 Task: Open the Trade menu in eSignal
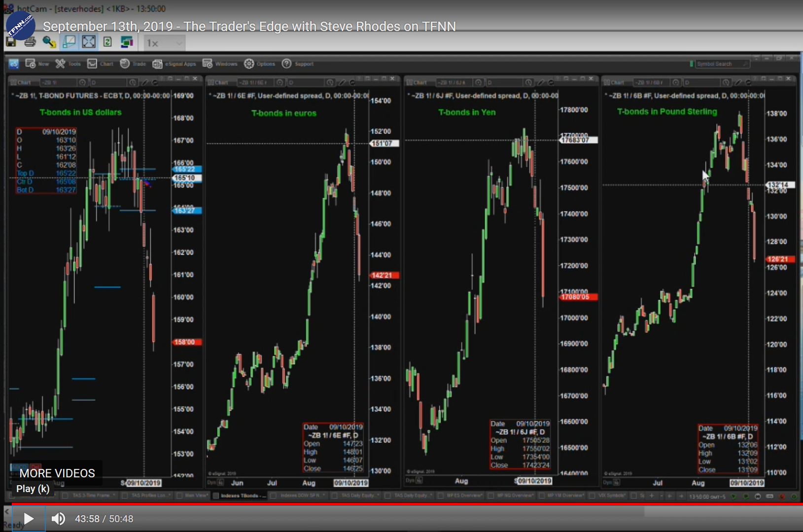coord(133,64)
